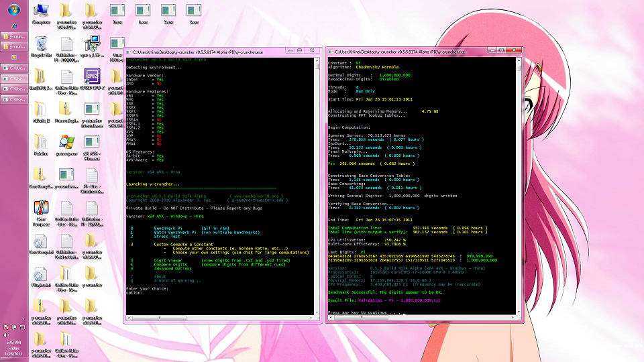Open the Windows Start orb
Screen dimensions: 644x362
click(13, 10)
